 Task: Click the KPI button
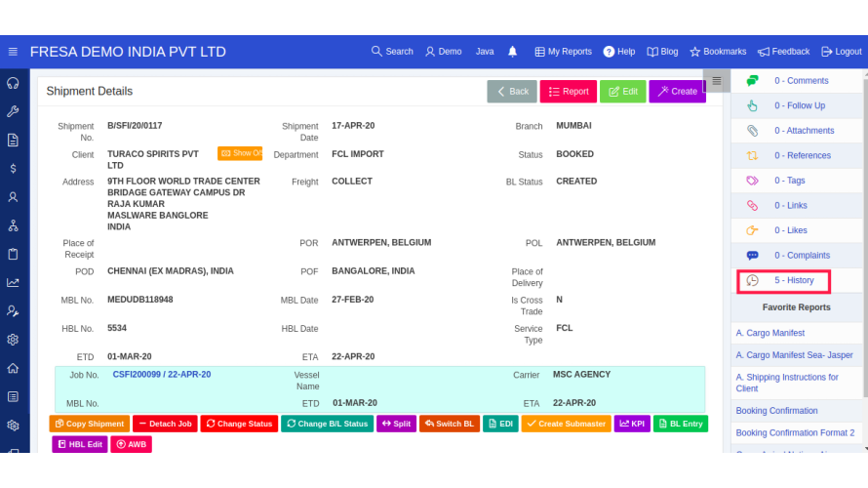632,424
